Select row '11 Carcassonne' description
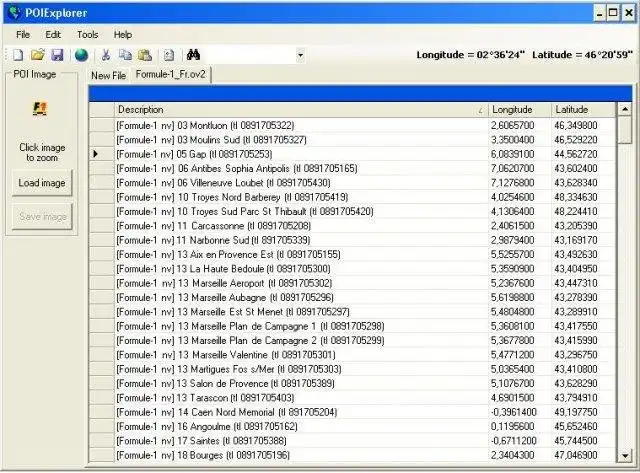The height and width of the screenshot is (473, 640). 301,226
